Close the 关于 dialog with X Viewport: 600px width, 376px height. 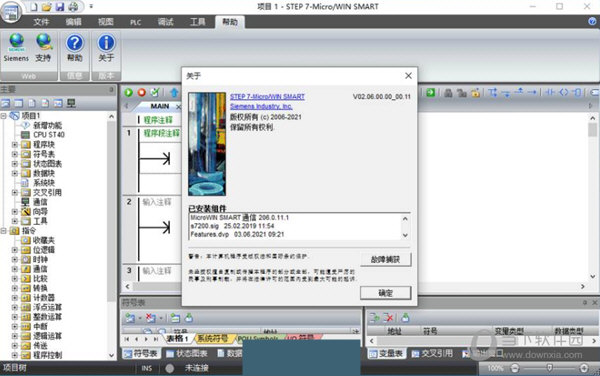point(408,76)
